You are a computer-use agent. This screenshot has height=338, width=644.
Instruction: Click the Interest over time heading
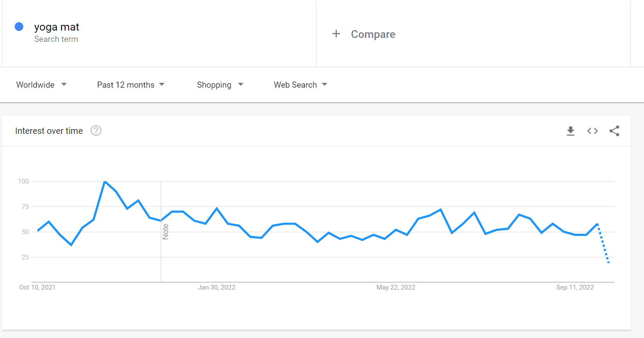click(49, 131)
